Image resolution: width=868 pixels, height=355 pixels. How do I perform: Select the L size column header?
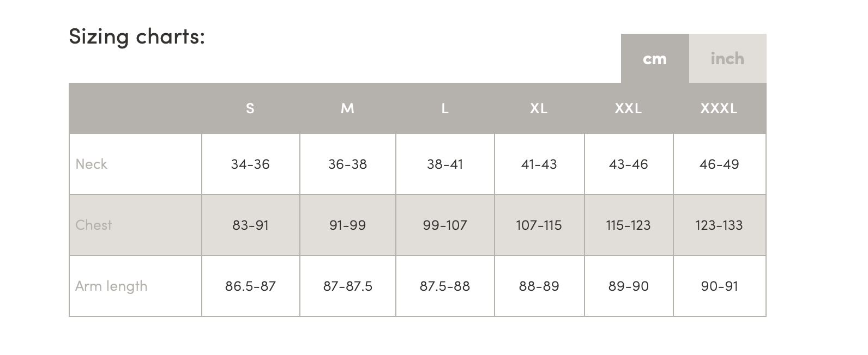(x=445, y=108)
